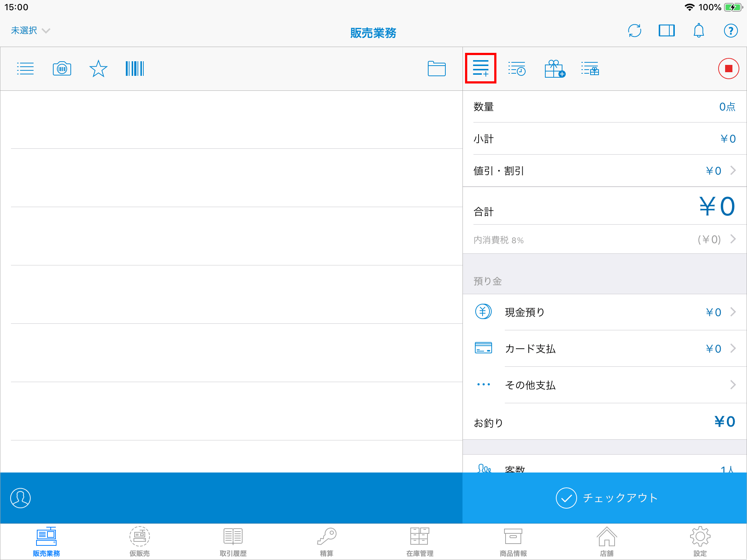
Task: Open the 現金預り payment row
Action: coord(604,312)
